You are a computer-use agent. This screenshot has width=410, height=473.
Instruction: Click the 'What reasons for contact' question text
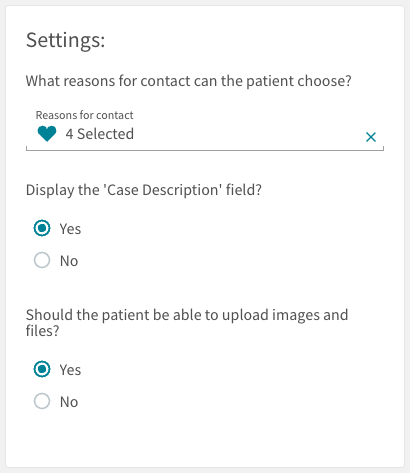tap(189, 81)
